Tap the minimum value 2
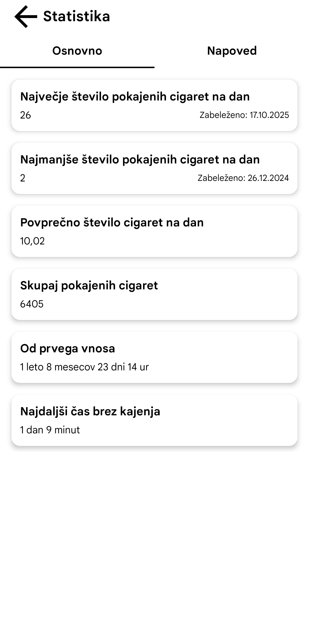The width and height of the screenshot is (309, 644). 23,178
